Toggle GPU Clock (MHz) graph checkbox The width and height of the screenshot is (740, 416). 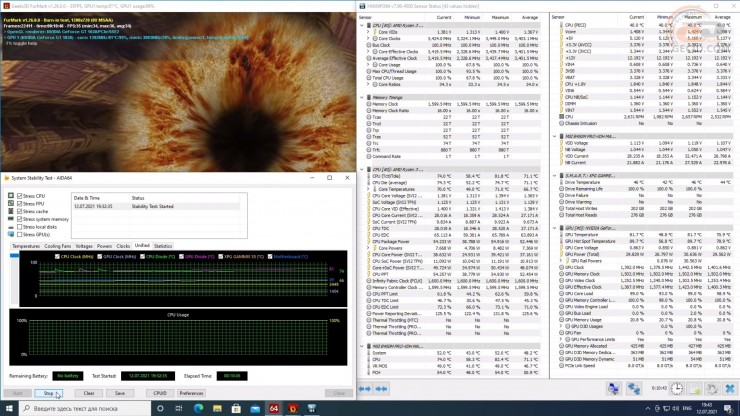pos(100,256)
